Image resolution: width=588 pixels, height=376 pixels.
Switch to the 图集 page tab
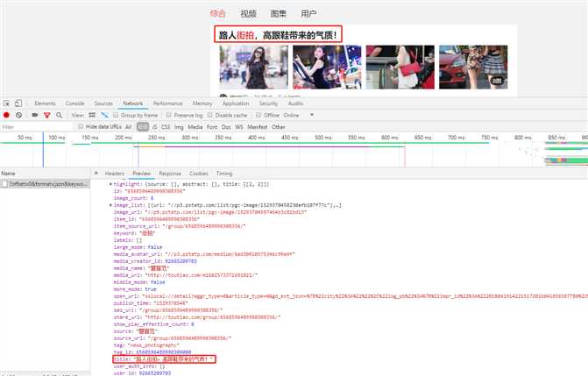pos(279,13)
